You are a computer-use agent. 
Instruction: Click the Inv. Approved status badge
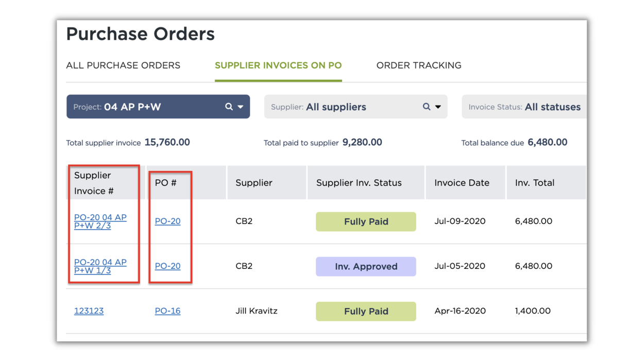[x=366, y=266]
